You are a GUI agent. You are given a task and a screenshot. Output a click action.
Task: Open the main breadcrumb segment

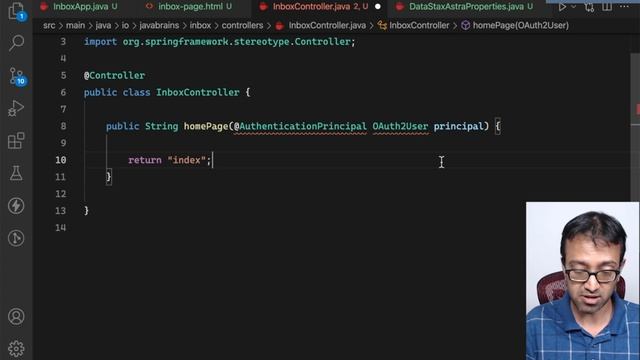tap(76, 25)
